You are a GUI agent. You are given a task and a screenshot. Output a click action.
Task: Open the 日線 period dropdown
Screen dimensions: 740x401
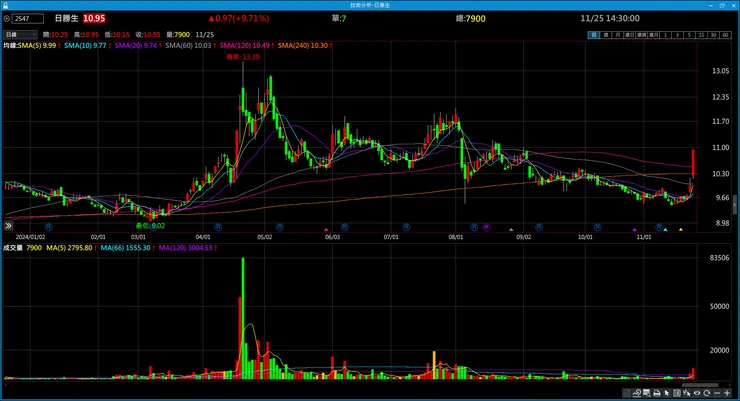[20, 34]
